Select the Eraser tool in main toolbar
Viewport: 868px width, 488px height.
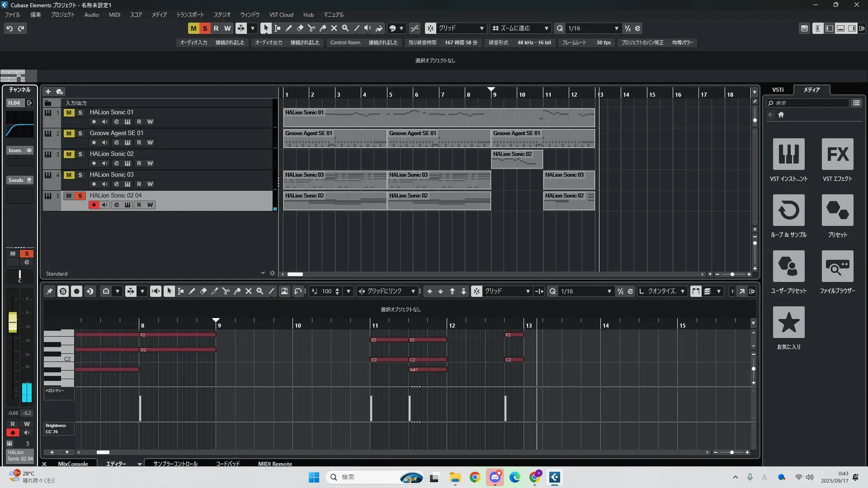(x=300, y=28)
